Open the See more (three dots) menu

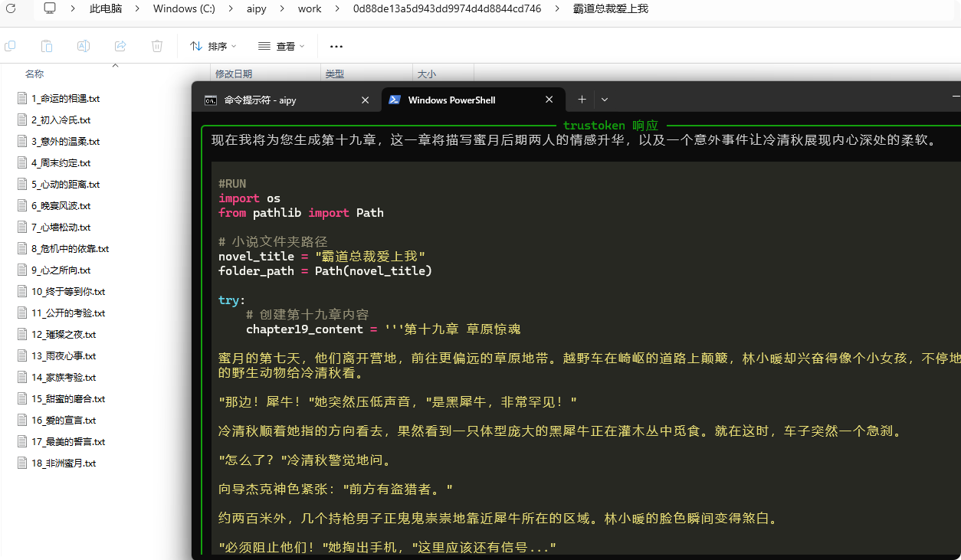point(336,46)
